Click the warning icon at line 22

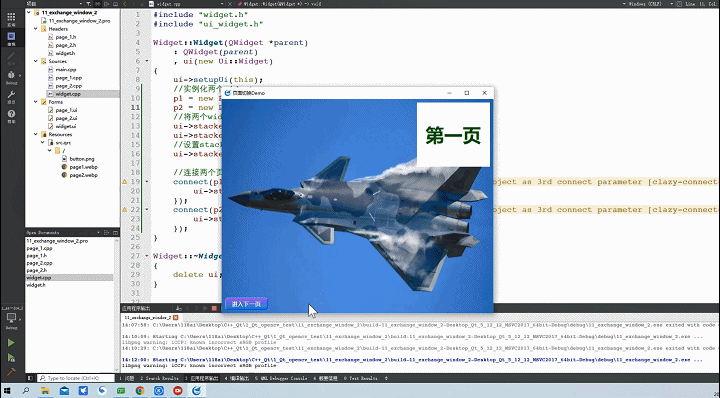point(124,210)
